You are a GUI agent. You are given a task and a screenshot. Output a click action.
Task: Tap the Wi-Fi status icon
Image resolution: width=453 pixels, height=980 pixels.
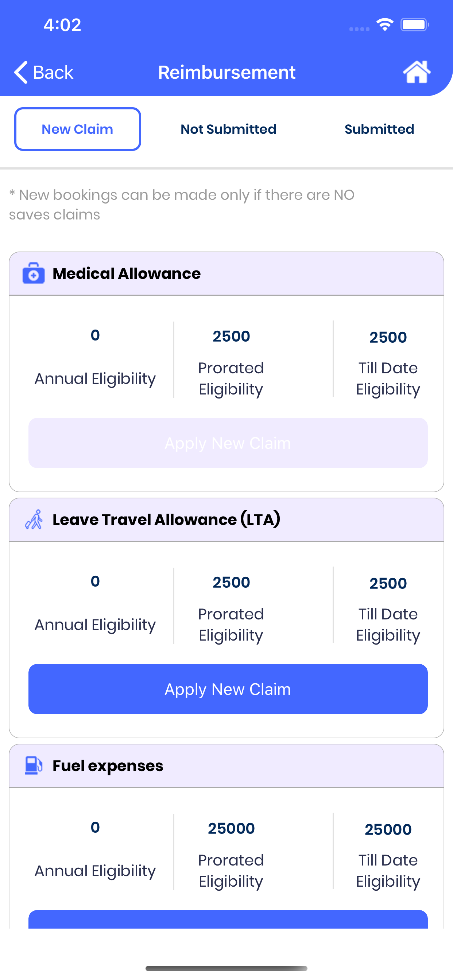[x=384, y=25]
